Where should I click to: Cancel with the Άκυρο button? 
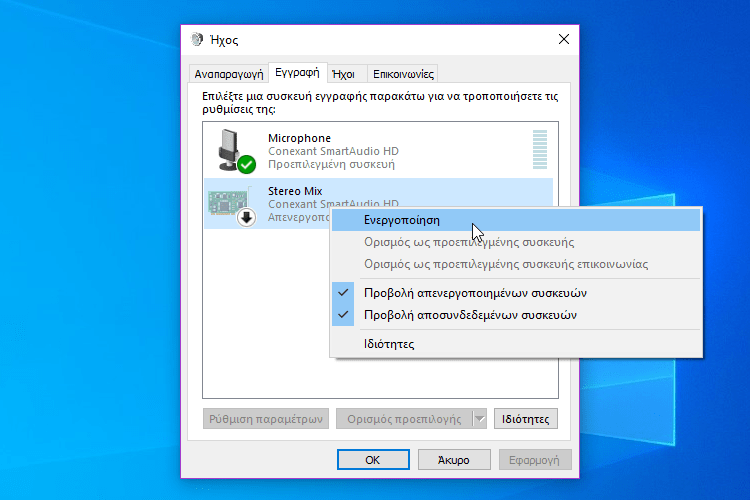(454, 460)
